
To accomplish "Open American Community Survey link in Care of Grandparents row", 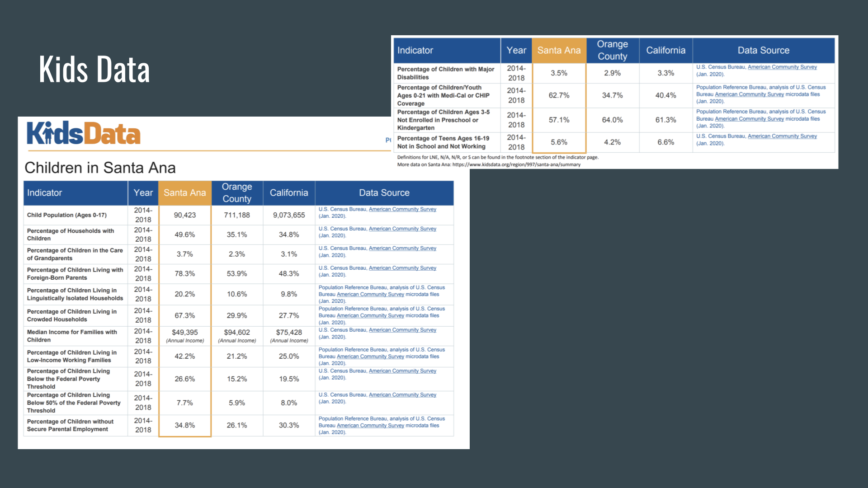I will point(402,248).
